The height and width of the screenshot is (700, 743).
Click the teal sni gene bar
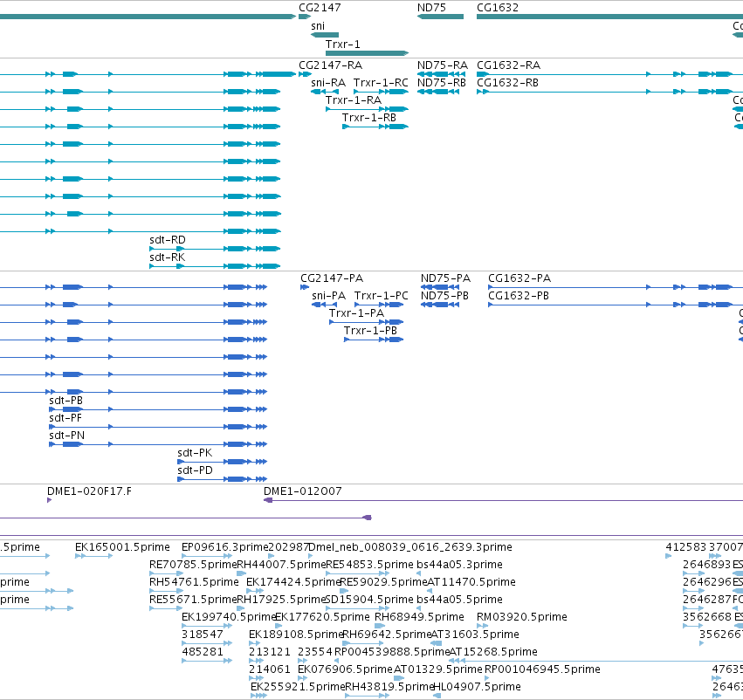point(325,35)
